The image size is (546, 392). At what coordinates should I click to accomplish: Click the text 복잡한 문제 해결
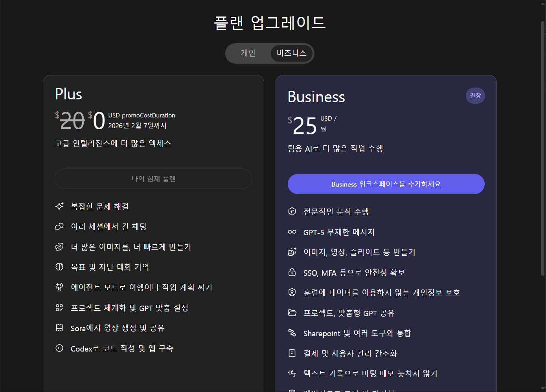point(100,206)
